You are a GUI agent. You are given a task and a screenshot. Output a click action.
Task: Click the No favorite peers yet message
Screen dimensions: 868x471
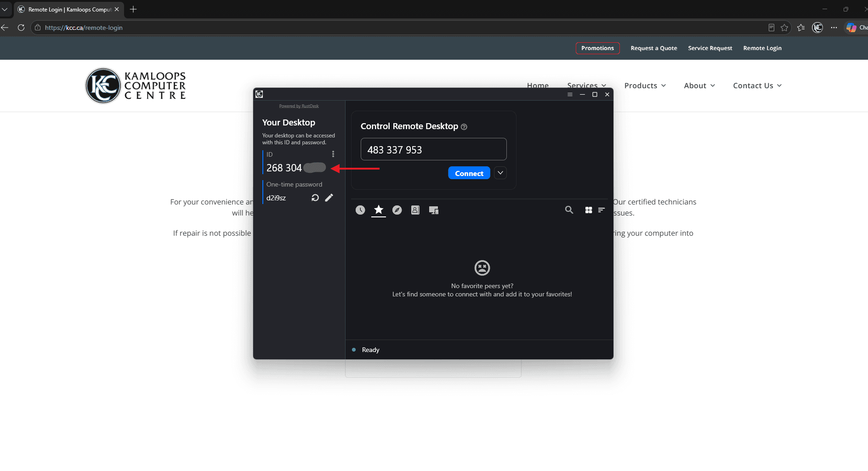pyautogui.click(x=482, y=286)
